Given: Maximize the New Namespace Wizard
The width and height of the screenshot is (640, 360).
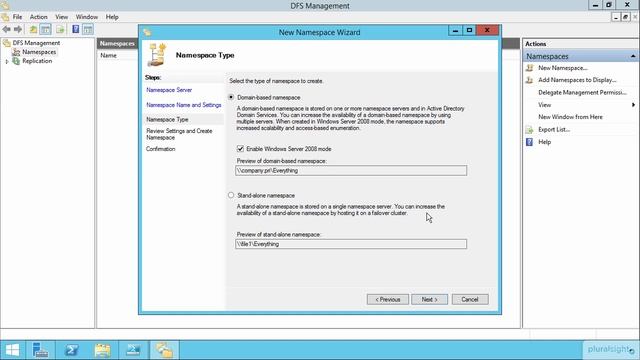Looking at the screenshot, I should click(469, 30).
